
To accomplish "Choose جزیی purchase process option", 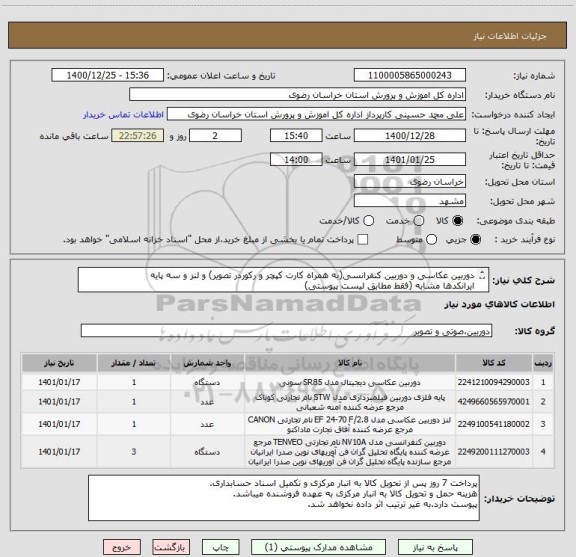I will click(x=476, y=240).
